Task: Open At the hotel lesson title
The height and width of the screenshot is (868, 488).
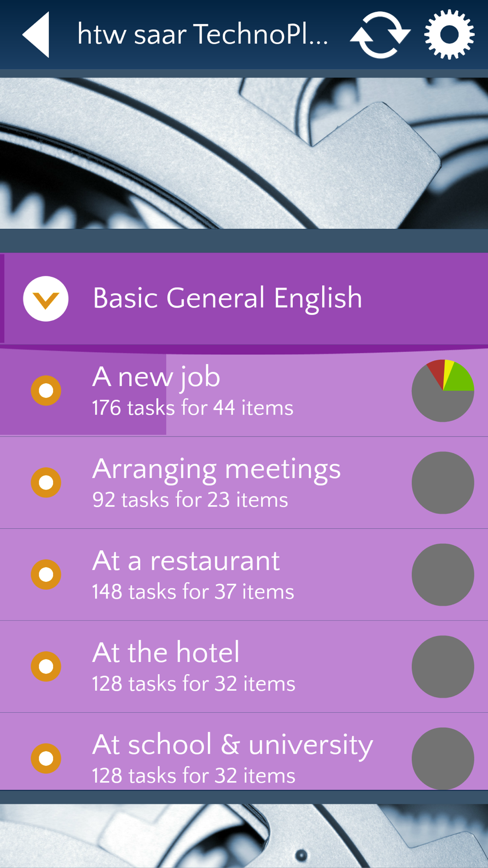Action: (166, 652)
